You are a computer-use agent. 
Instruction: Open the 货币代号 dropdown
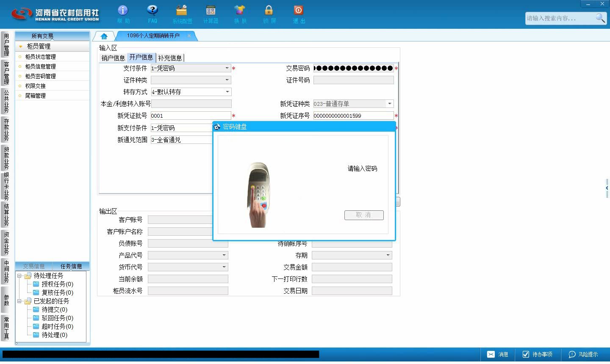pyautogui.click(x=224, y=267)
